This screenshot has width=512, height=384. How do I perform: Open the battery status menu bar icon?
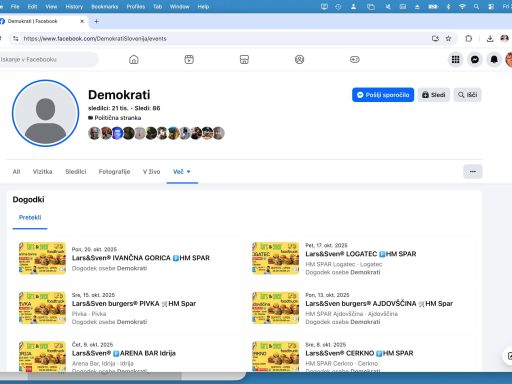433,7
